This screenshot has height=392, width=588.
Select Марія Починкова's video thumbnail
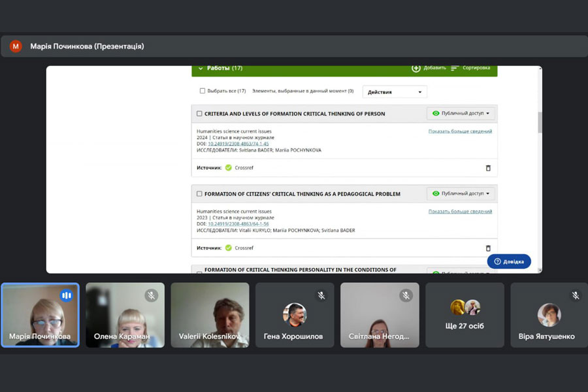[x=40, y=315]
